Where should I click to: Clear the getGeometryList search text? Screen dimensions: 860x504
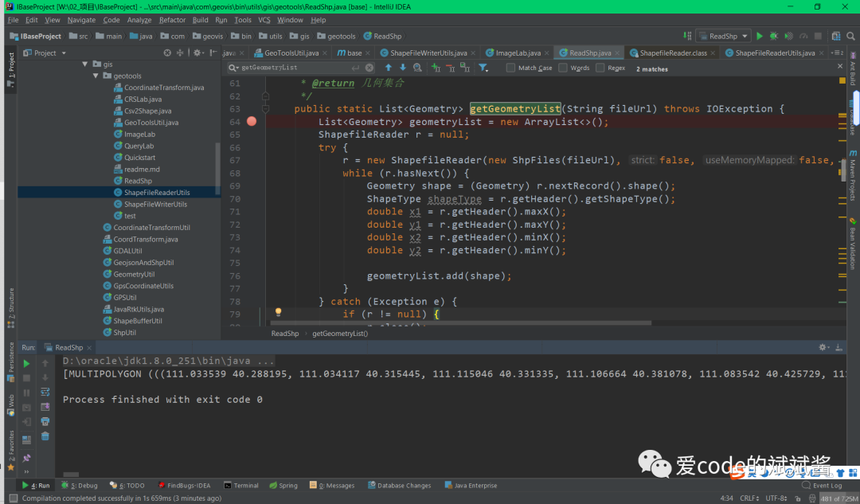coord(369,68)
